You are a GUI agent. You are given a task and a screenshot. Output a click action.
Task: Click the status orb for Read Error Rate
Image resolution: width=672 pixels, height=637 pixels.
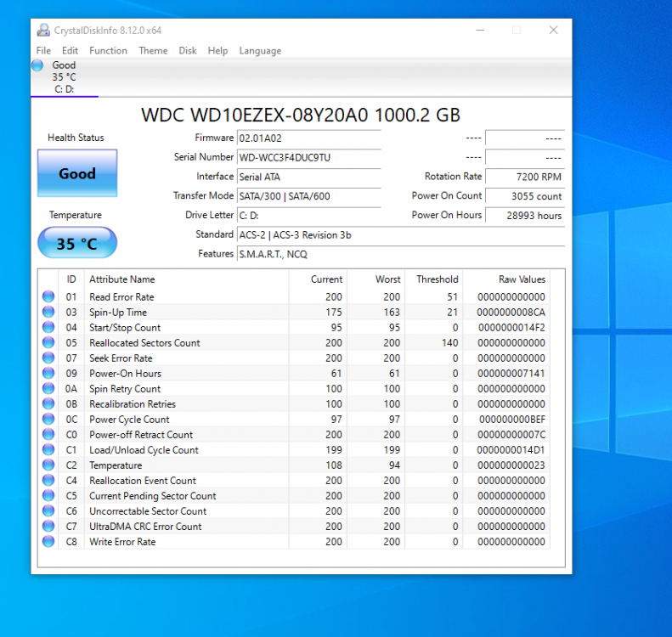pos(48,296)
